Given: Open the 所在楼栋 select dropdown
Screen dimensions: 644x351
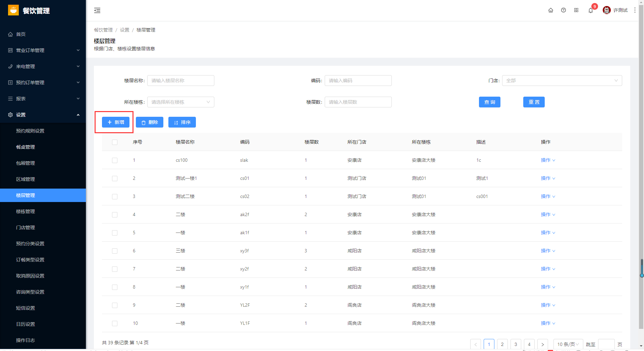Looking at the screenshot, I should (x=181, y=102).
